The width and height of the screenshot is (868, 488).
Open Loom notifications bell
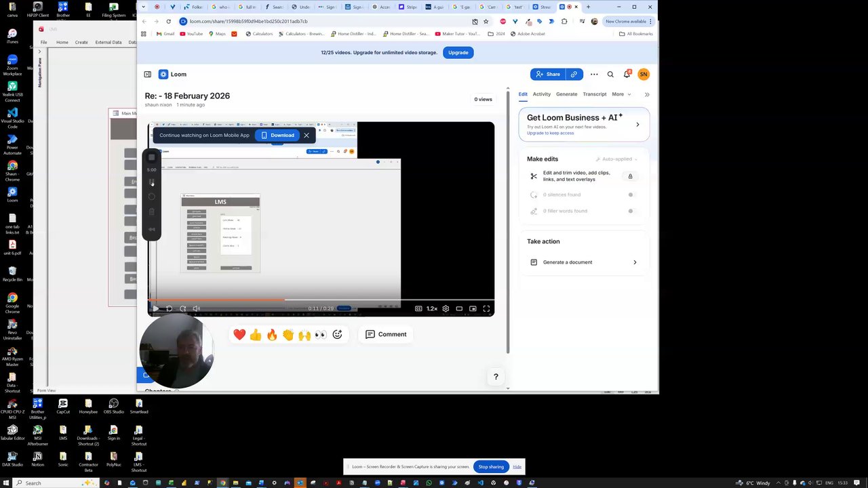pyautogui.click(x=627, y=75)
